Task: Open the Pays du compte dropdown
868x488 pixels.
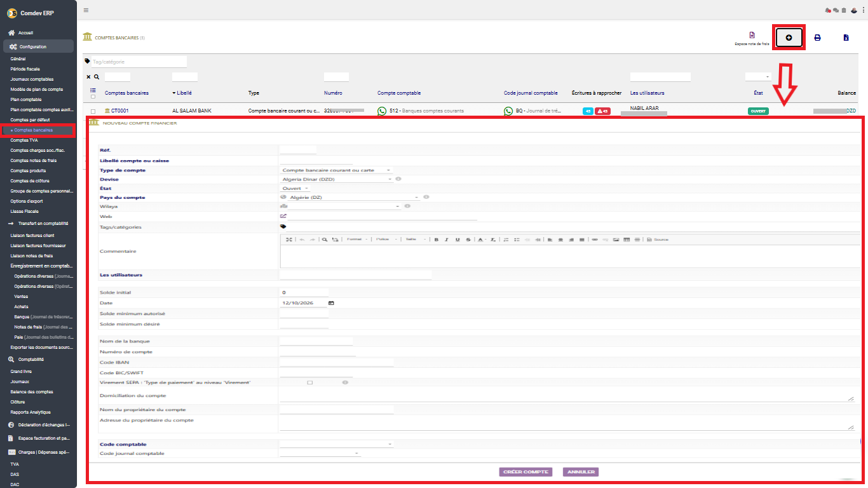Action: (x=355, y=198)
